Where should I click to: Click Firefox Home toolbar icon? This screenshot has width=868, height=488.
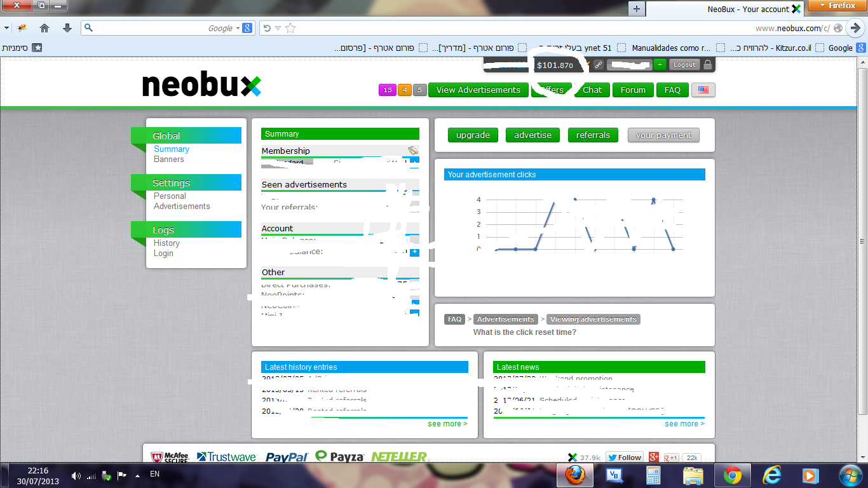pyautogui.click(x=44, y=28)
